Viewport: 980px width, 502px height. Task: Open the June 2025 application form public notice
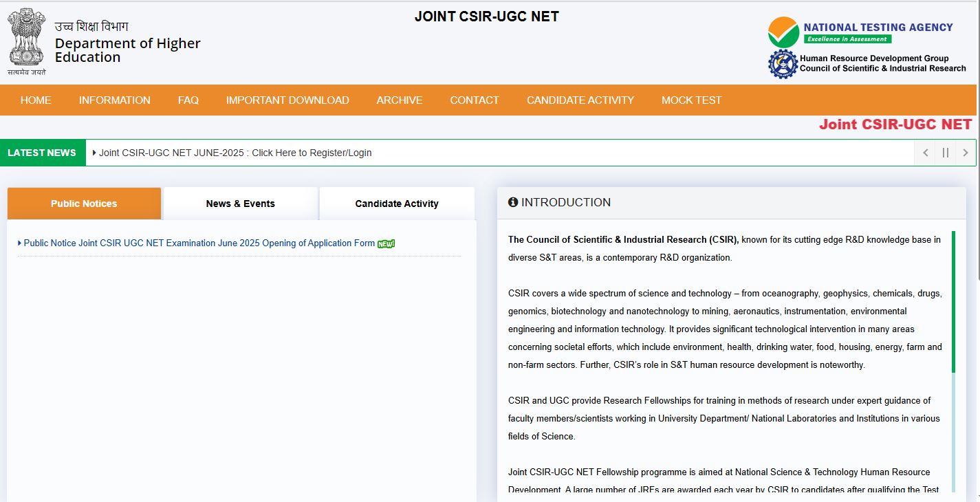coord(196,243)
